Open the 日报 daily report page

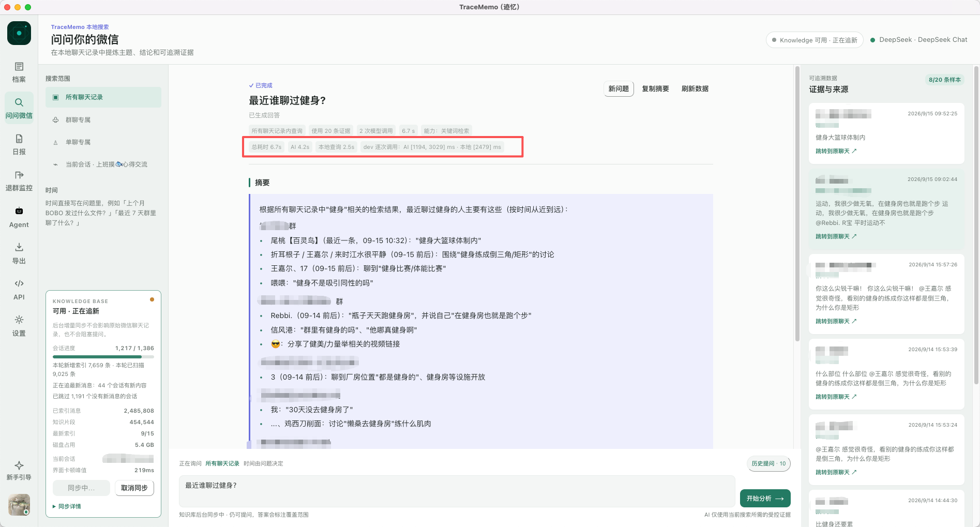point(19,144)
